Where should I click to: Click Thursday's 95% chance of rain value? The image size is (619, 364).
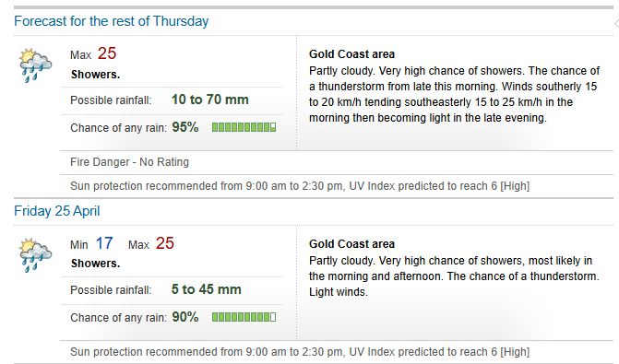185,127
